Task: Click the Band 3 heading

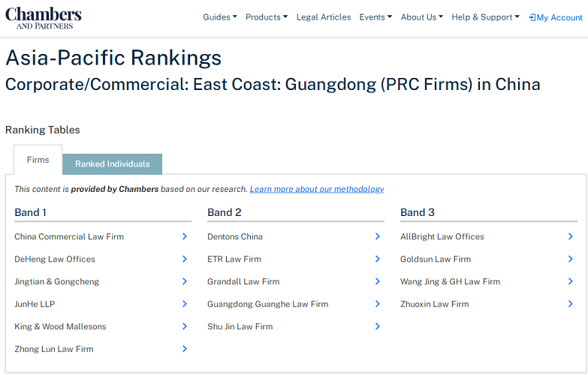Action: (418, 212)
